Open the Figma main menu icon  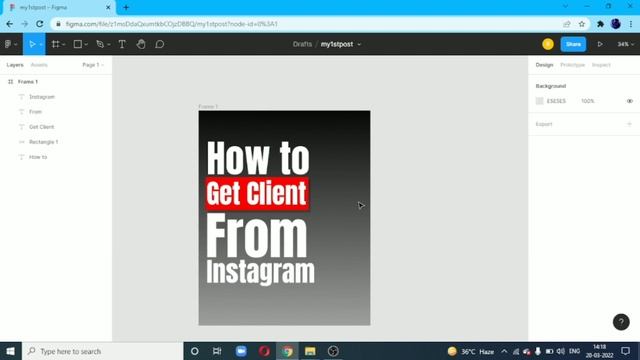(8, 44)
